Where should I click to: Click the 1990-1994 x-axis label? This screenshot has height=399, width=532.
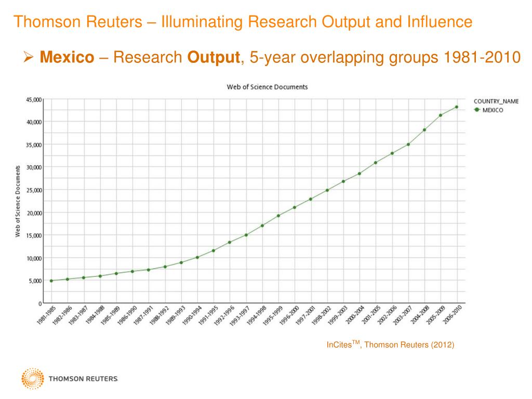192,315
